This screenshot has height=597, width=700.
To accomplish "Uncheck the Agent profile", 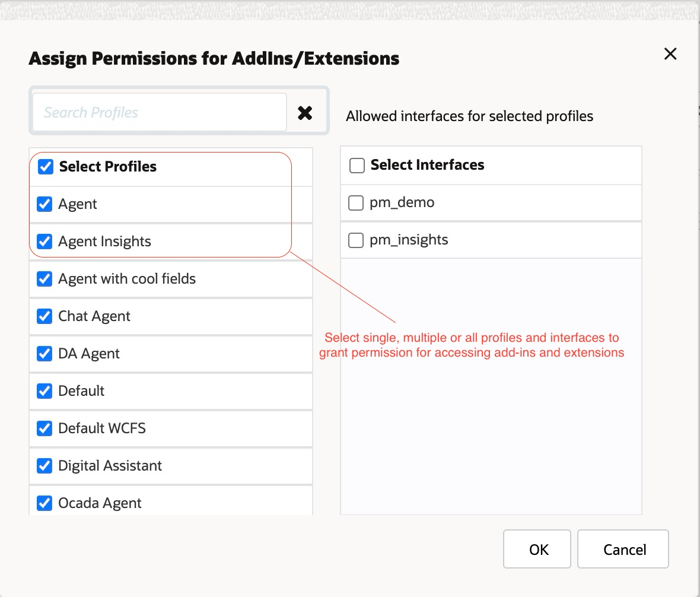I will tap(45, 204).
